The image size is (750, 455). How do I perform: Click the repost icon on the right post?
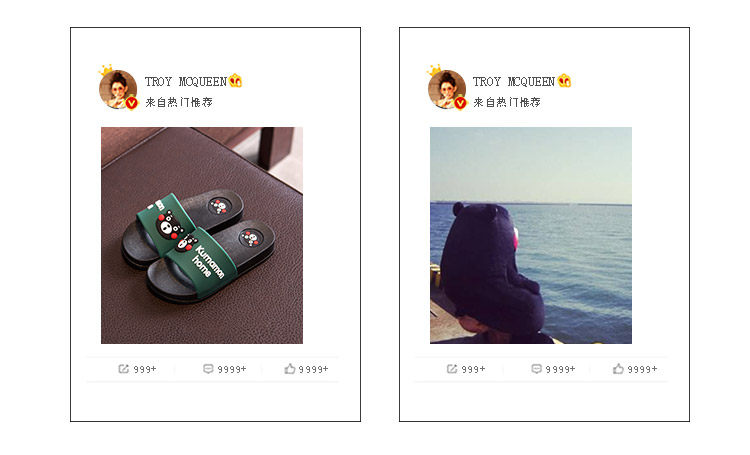[x=452, y=369]
